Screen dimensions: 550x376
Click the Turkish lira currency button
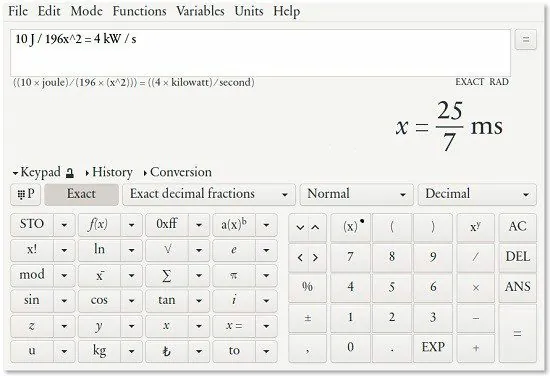click(167, 351)
